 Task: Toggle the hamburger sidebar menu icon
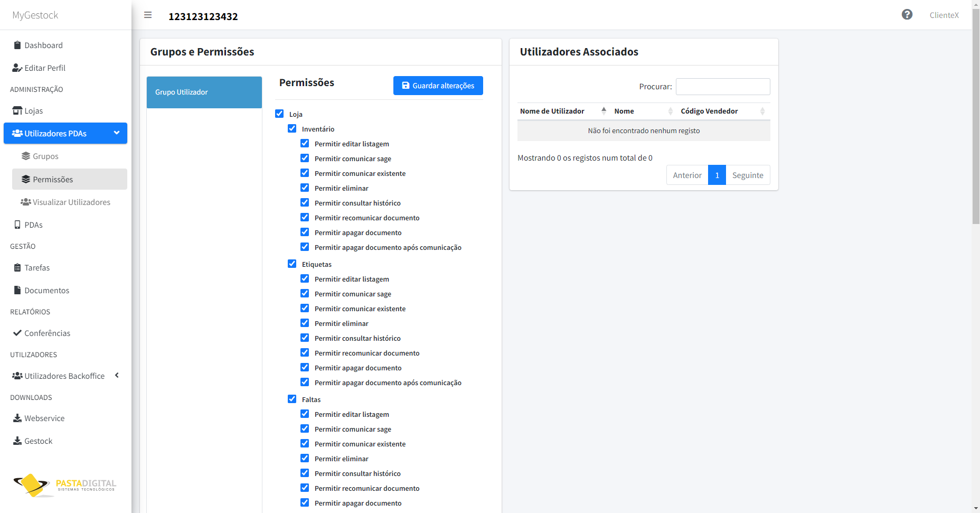pyautogui.click(x=148, y=15)
